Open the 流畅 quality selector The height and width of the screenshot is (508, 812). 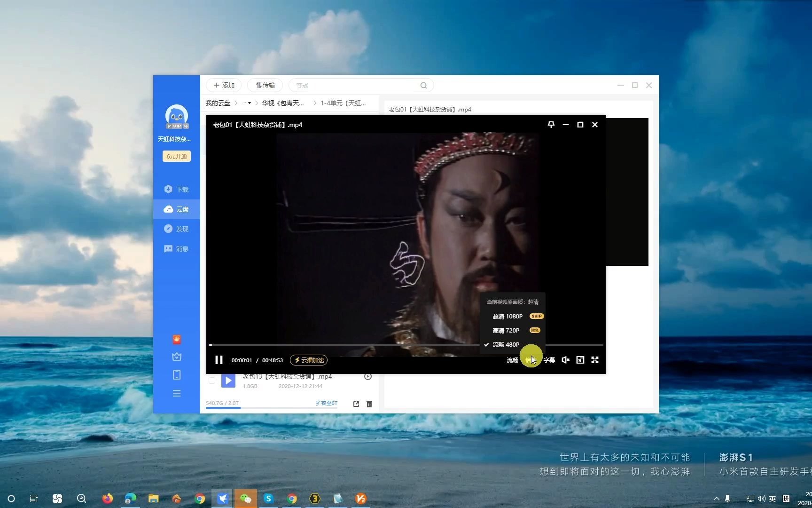(512, 360)
